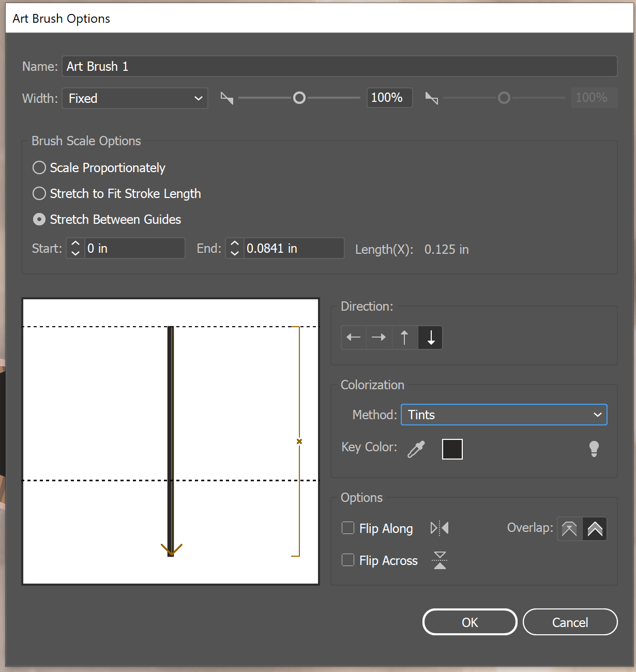Click the Flip Along illustration icon
This screenshot has height=672, width=636.
tap(439, 528)
